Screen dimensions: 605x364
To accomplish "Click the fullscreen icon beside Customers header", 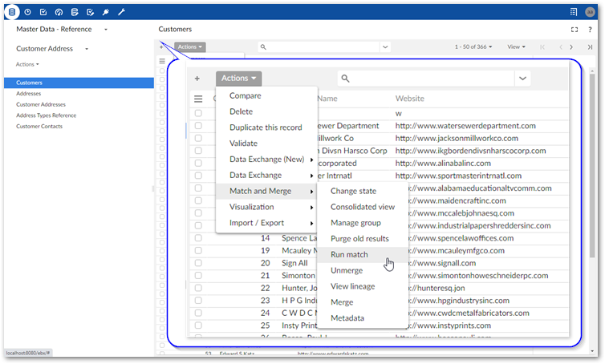I will coord(574,30).
